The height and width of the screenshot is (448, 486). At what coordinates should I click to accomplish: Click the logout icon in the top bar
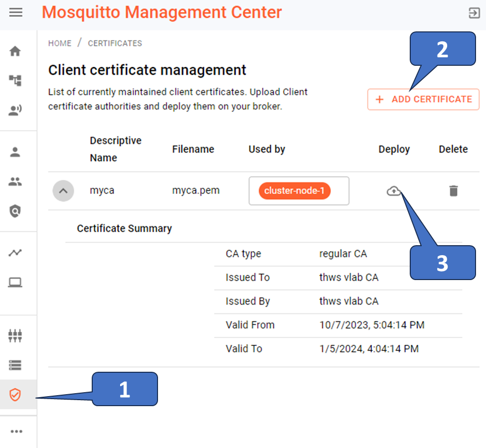(x=471, y=13)
